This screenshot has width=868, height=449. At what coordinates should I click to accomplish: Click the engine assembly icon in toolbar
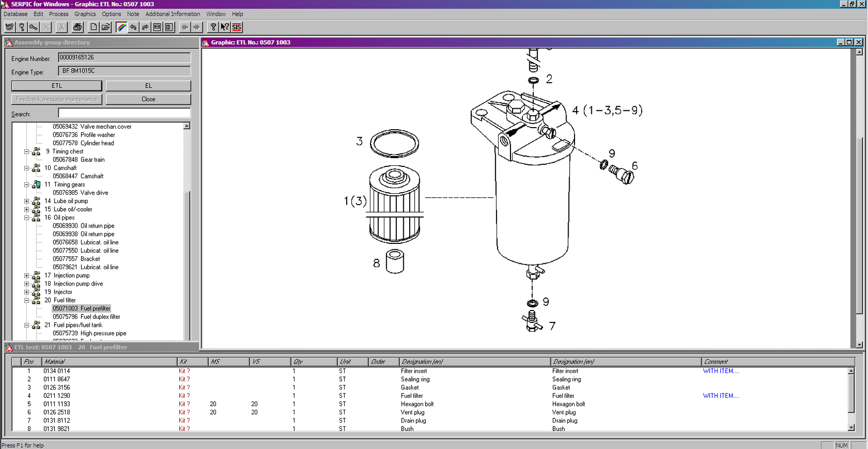click(x=9, y=27)
